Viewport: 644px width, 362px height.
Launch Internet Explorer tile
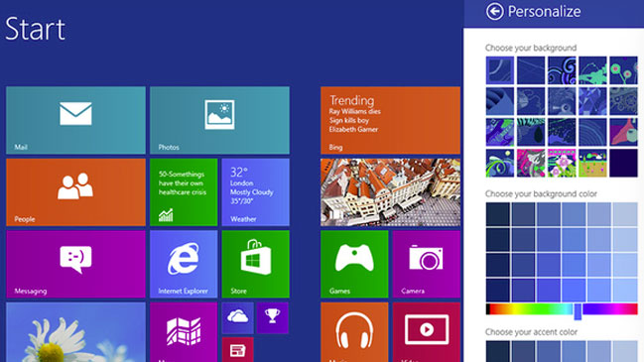[184, 264]
